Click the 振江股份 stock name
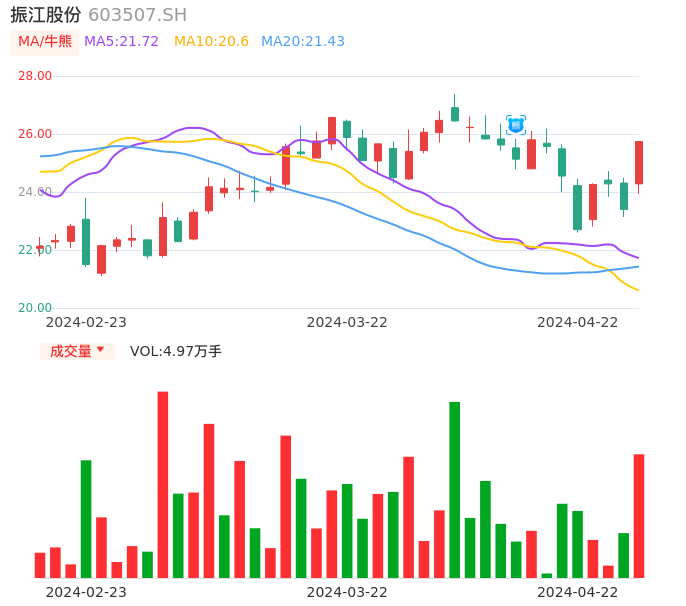The height and width of the screenshot is (606, 686). 46,15
